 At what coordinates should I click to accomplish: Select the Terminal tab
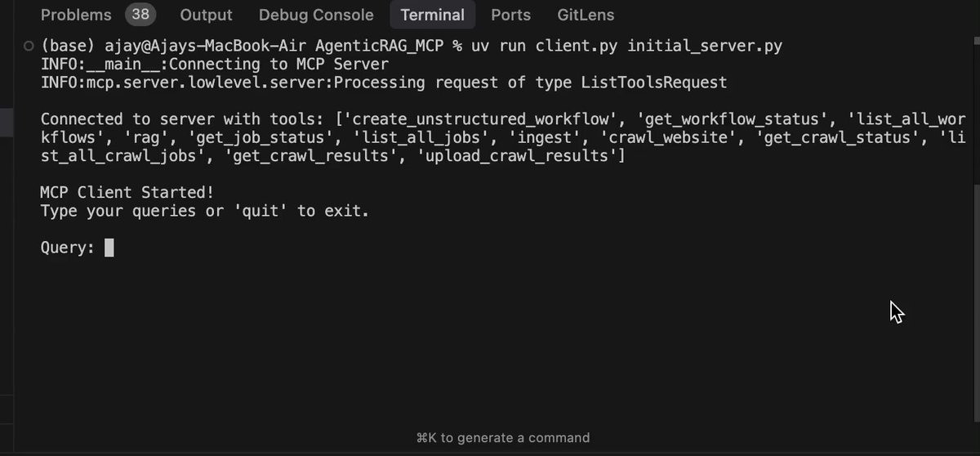(x=433, y=15)
